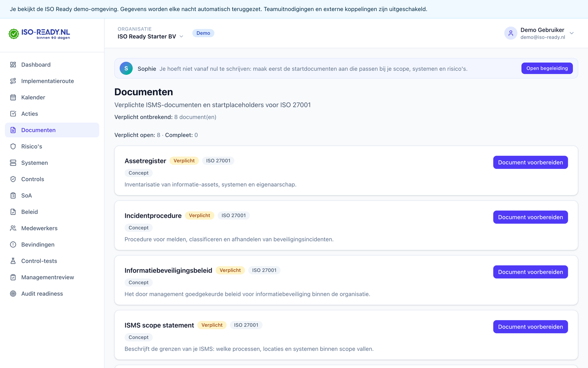
Task: Open Kalender in the sidebar
Action: click(52, 98)
